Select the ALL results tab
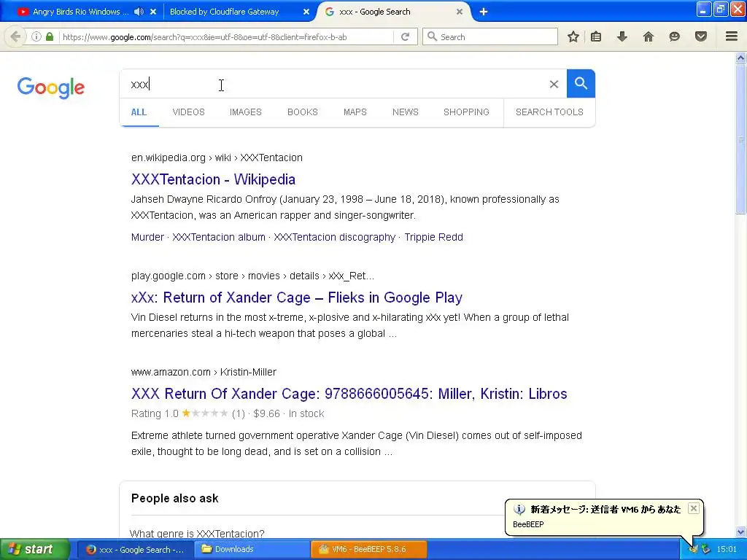The image size is (747, 560). 139,112
